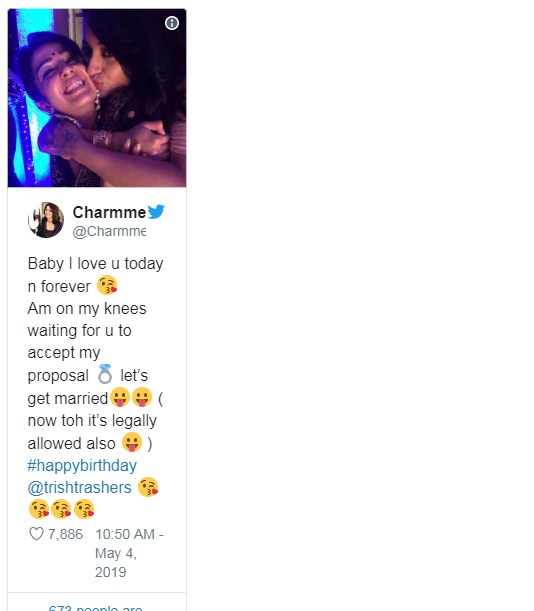Click the 7,886 likes count
This screenshot has width=534, height=611.
point(65,534)
